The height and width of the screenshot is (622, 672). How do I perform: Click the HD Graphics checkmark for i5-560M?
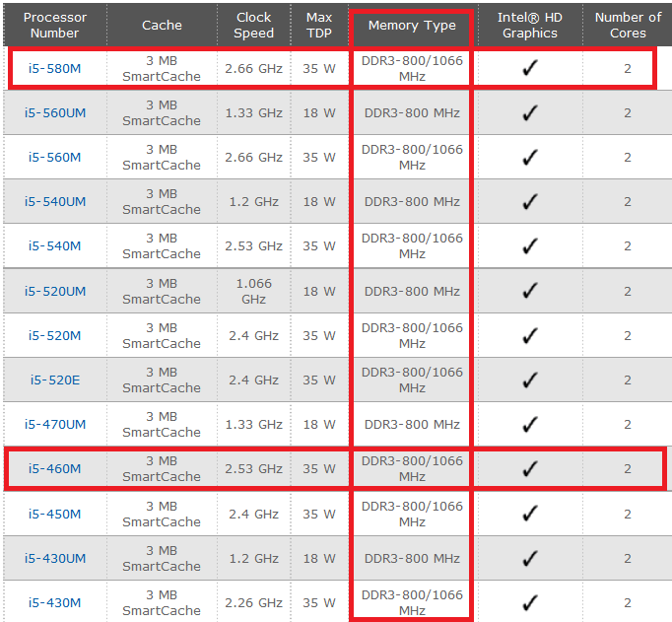(x=530, y=157)
